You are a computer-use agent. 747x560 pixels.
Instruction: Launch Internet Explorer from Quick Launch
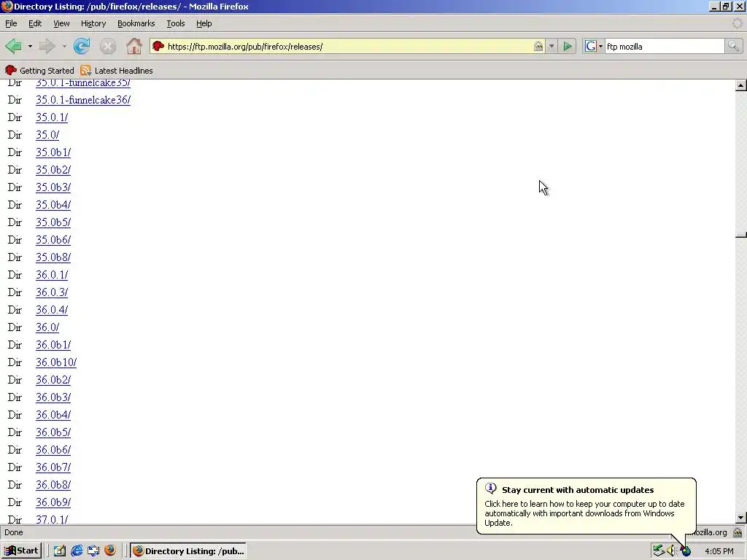(76, 551)
